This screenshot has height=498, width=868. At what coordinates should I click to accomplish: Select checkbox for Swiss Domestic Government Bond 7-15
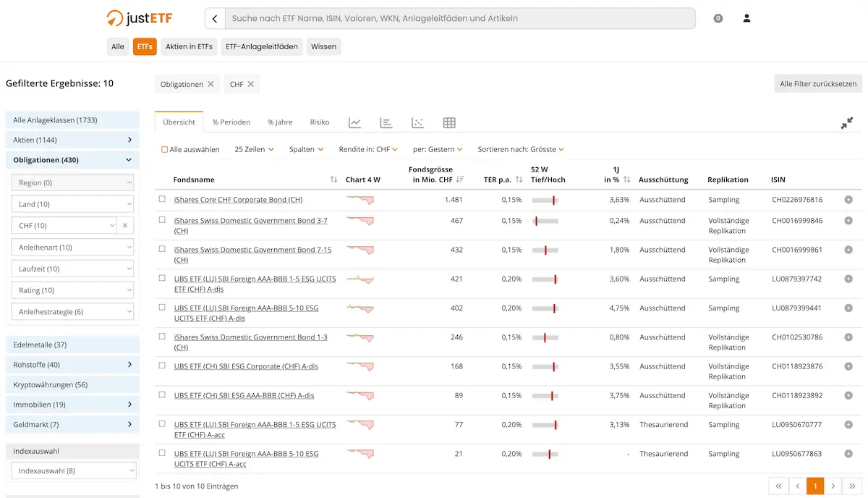162,249
